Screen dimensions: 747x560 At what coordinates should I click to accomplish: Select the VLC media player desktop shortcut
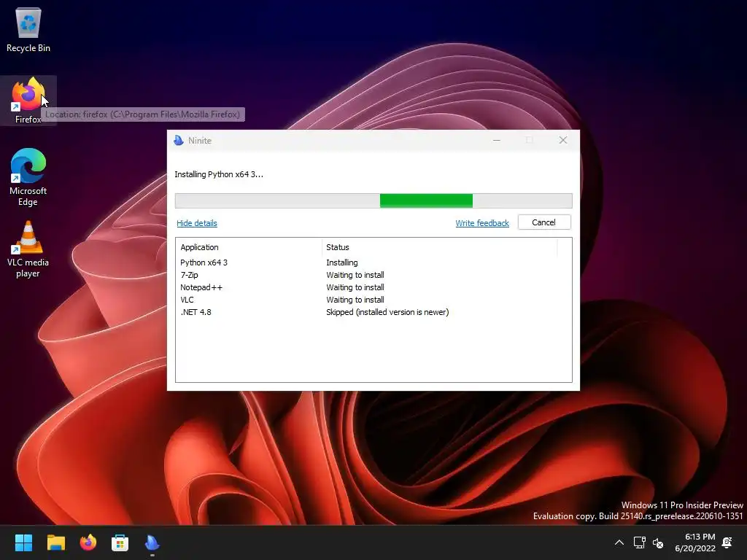click(28, 249)
